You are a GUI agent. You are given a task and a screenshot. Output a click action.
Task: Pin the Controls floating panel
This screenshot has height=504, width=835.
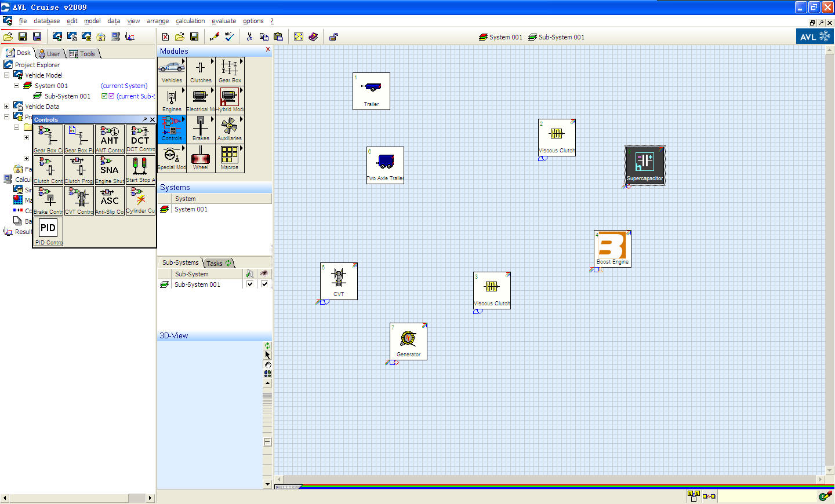pos(144,119)
